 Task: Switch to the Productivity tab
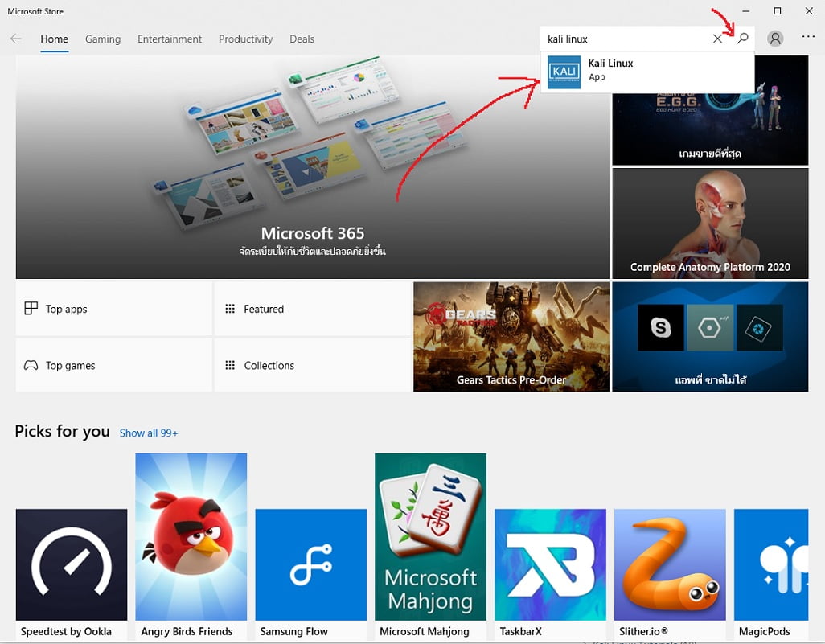click(245, 39)
